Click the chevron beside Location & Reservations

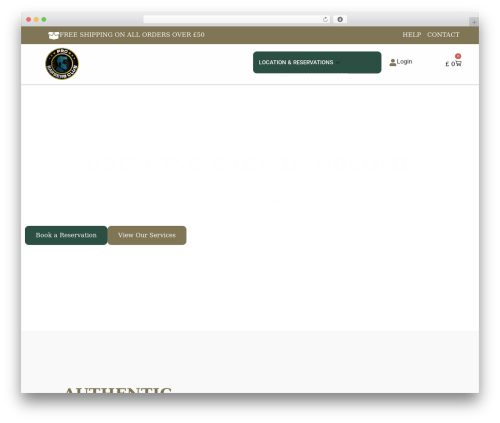(x=338, y=63)
